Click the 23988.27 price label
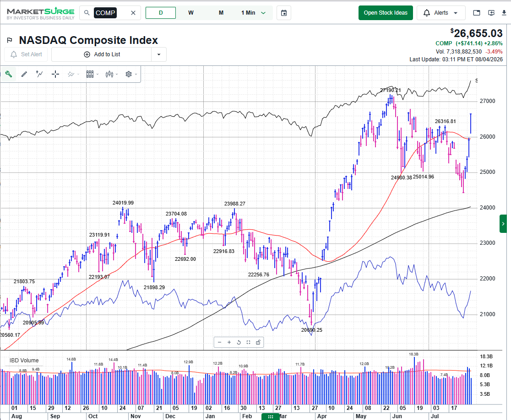Screen dimensions: 511x420 pyautogui.click(x=234, y=204)
